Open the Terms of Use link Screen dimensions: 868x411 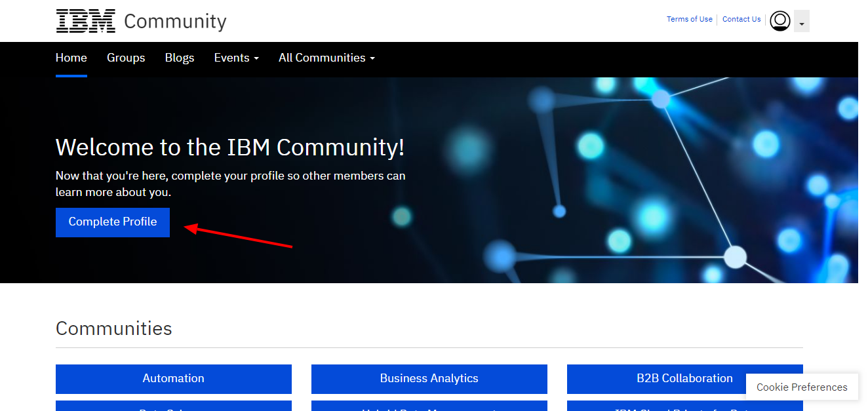coord(690,19)
